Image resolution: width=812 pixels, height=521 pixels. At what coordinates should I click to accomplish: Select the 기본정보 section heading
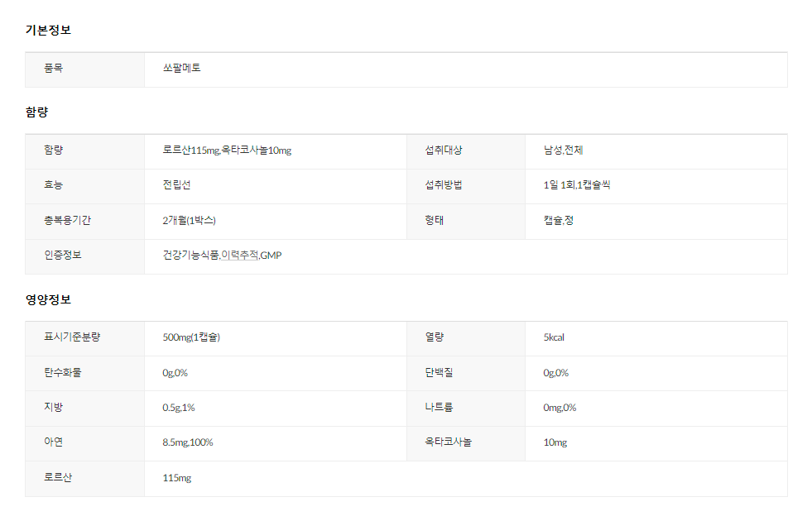[48, 30]
